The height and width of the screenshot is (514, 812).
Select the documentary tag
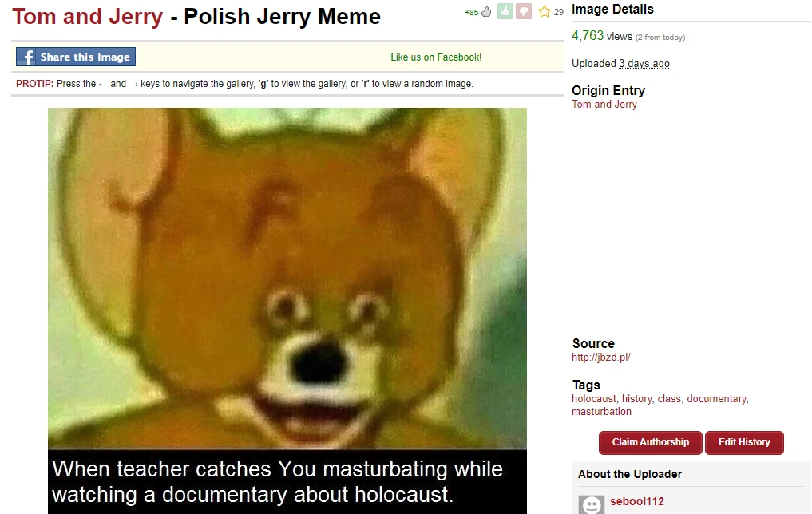click(717, 398)
